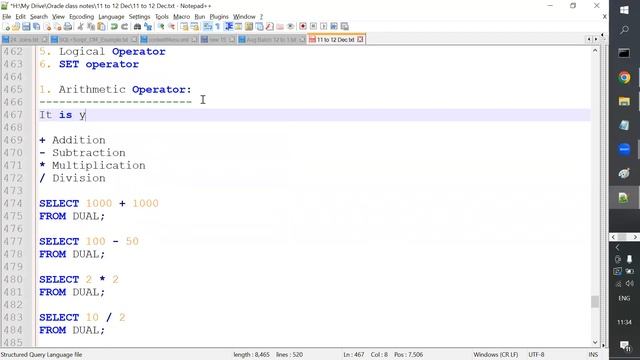Image resolution: width=640 pixels, height=360 pixels.
Task: Open the Macro menu
Action: 182,17
